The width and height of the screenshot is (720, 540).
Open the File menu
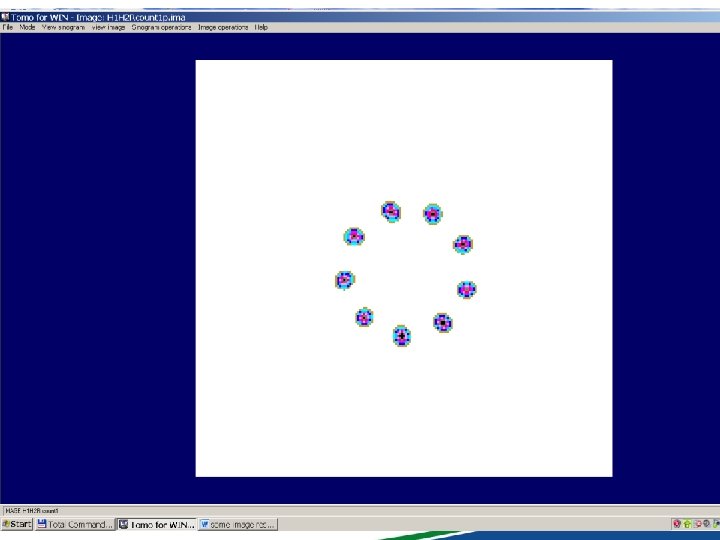(x=8, y=28)
